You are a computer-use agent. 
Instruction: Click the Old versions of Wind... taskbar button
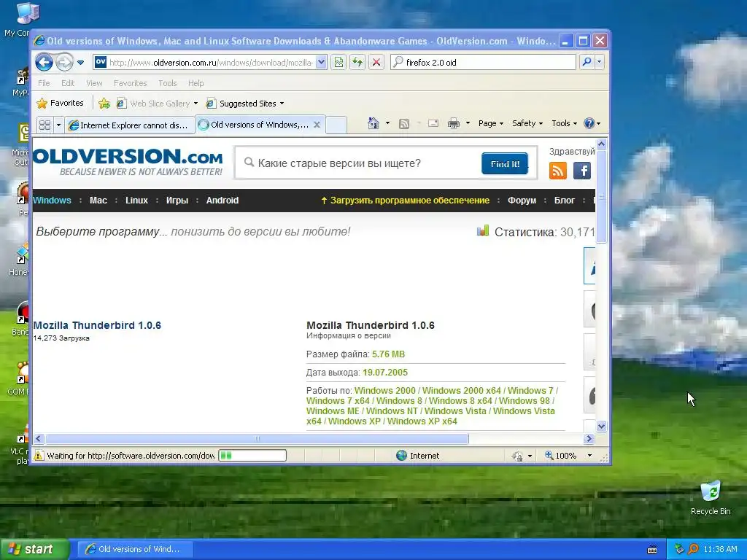[x=135, y=549]
